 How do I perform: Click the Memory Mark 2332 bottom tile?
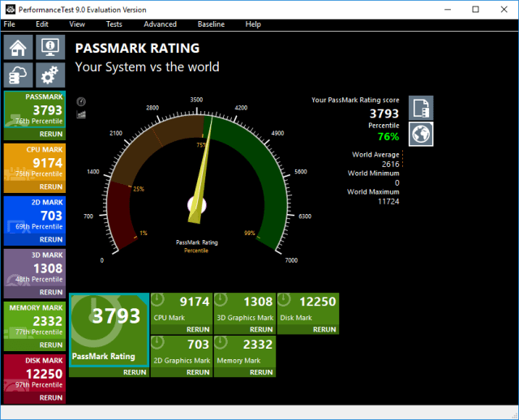(x=245, y=352)
